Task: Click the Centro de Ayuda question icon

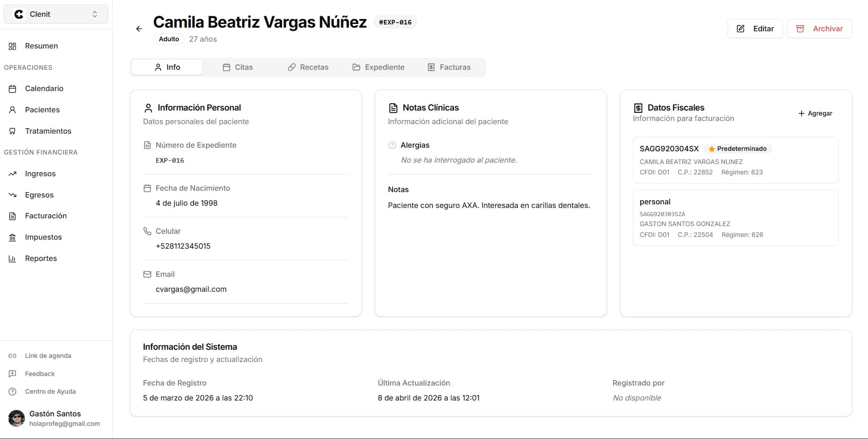Action: point(13,391)
